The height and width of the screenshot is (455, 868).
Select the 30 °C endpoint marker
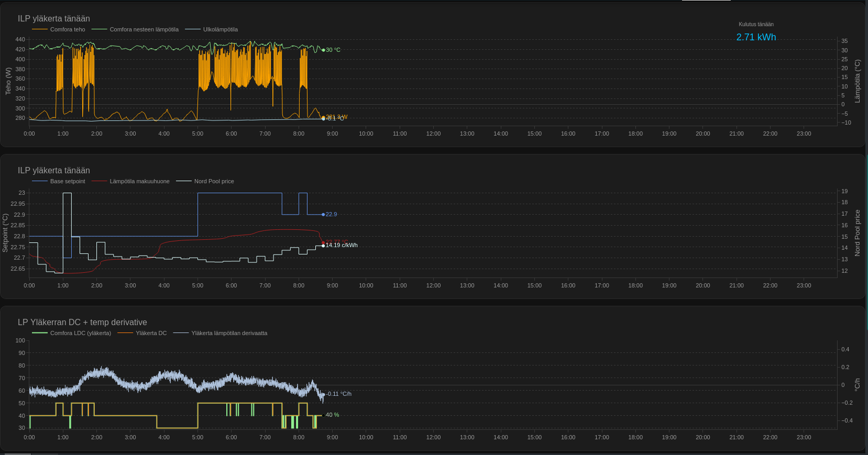tap(323, 50)
